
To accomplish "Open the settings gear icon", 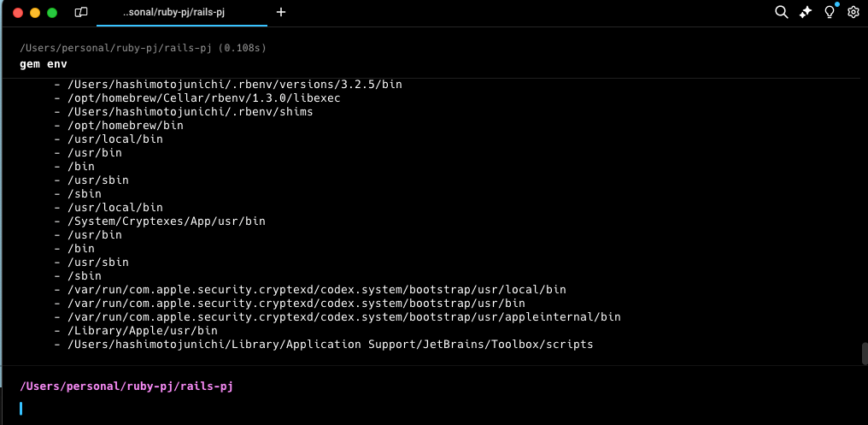I will pyautogui.click(x=853, y=12).
